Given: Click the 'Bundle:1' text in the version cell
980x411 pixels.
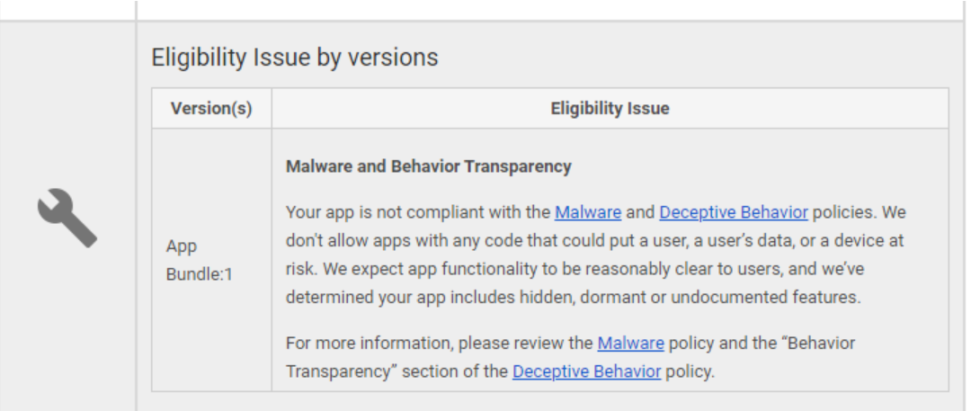Looking at the screenshot, I should point(200,274).
